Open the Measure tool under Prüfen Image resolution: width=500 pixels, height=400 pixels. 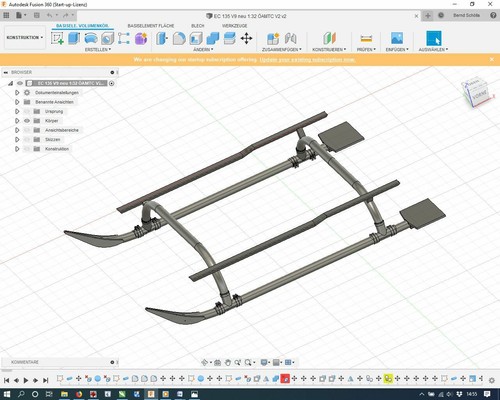click(366, 38)
